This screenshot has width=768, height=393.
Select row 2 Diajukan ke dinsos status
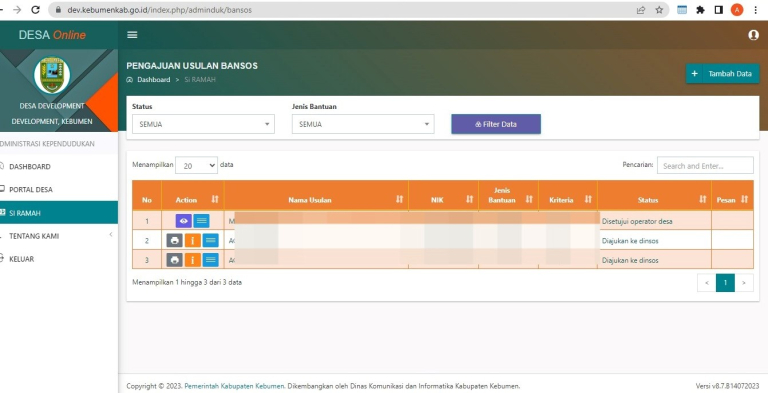[x=654, y=241]
